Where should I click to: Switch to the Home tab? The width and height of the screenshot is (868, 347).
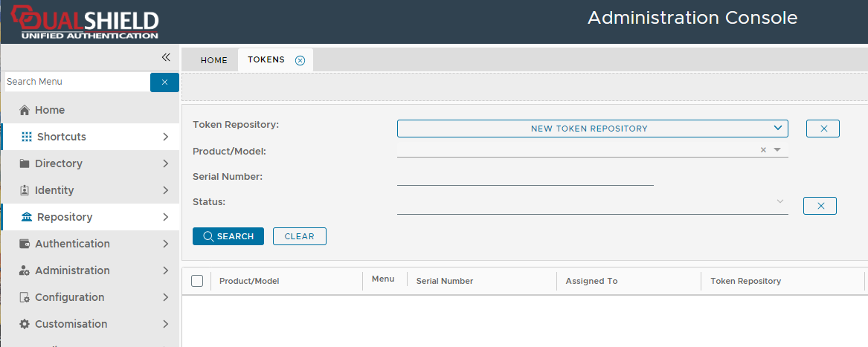213,60
